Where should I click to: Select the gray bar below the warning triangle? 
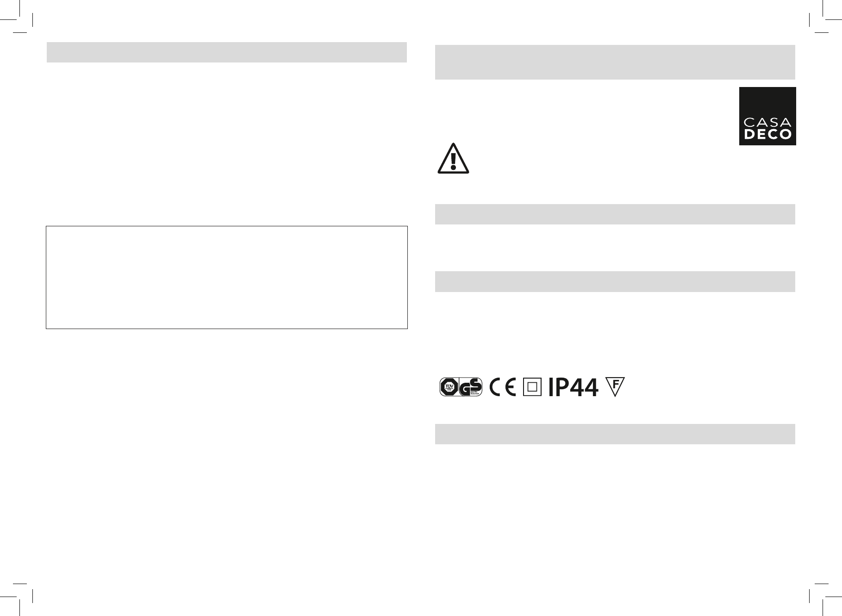615,214
